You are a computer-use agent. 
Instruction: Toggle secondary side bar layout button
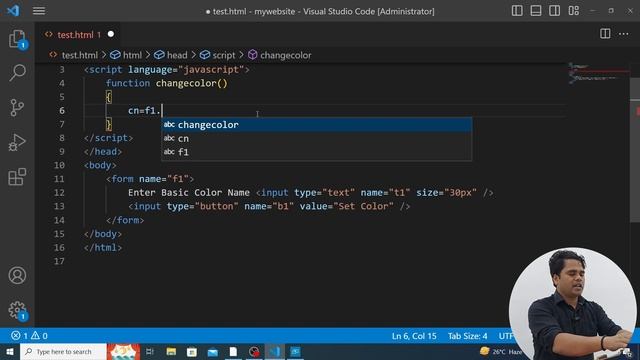click(x=554, y=11)
